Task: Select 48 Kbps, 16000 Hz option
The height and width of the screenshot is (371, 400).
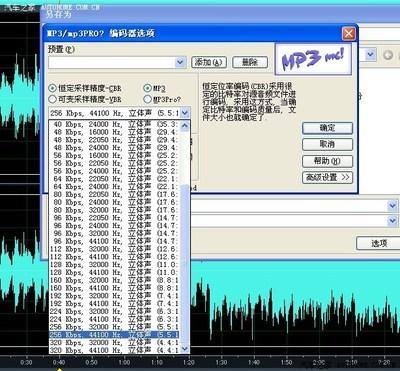Action: 114,132
